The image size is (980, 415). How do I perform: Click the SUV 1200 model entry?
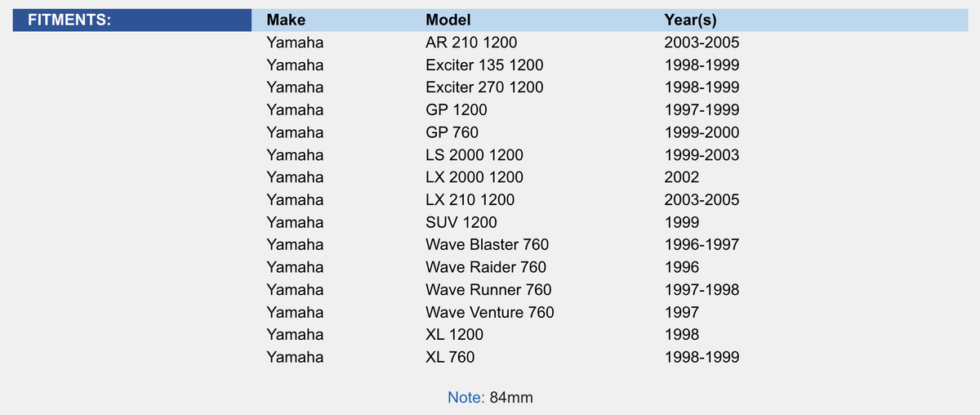coord(461,222)
